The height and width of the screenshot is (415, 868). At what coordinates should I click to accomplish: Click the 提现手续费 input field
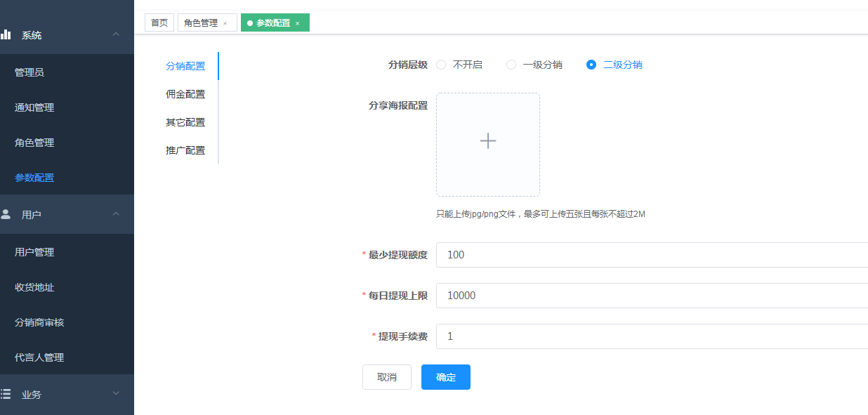[652, 336]
